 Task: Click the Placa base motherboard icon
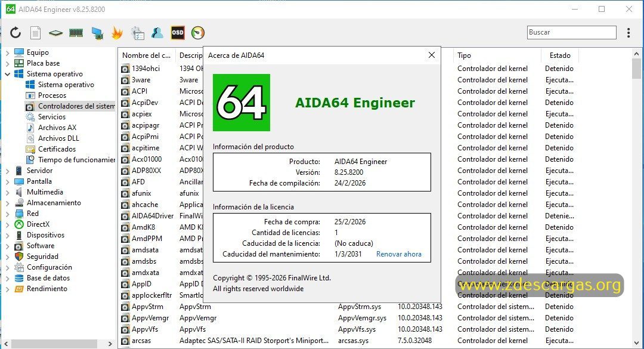(19, 63)
